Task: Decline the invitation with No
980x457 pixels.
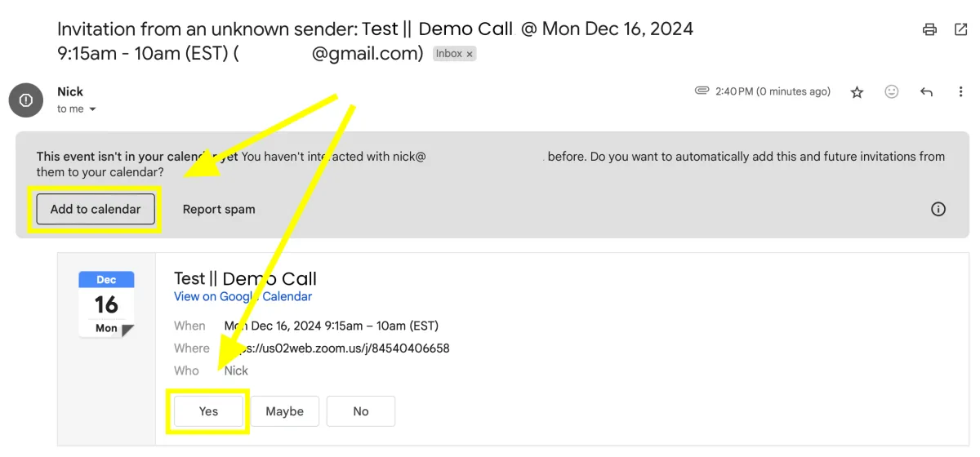Action: [x=361, y=411]
